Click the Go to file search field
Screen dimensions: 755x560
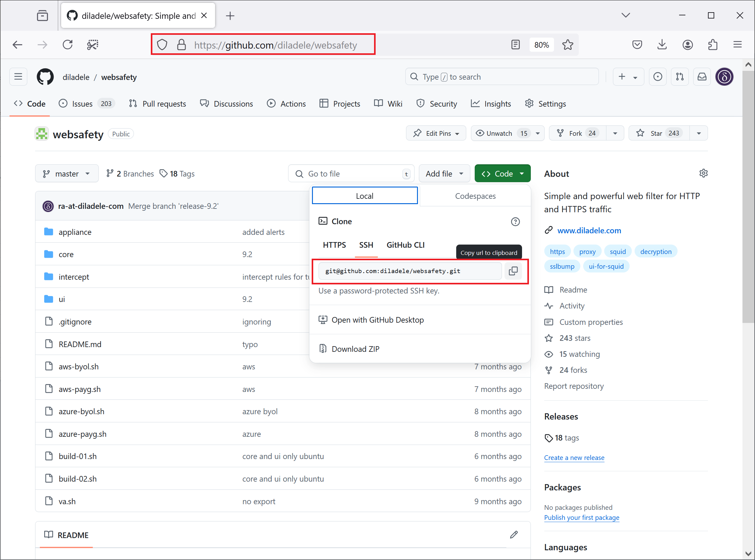click(x=351, y=174)
